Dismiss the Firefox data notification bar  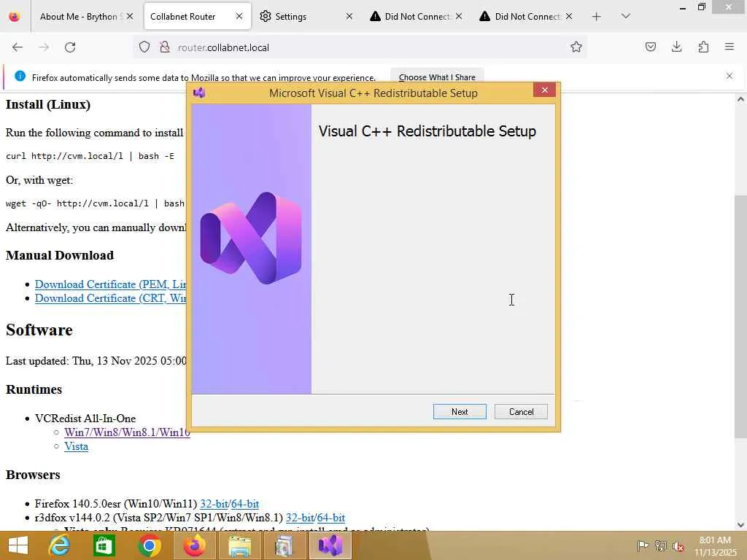point(729,76)
